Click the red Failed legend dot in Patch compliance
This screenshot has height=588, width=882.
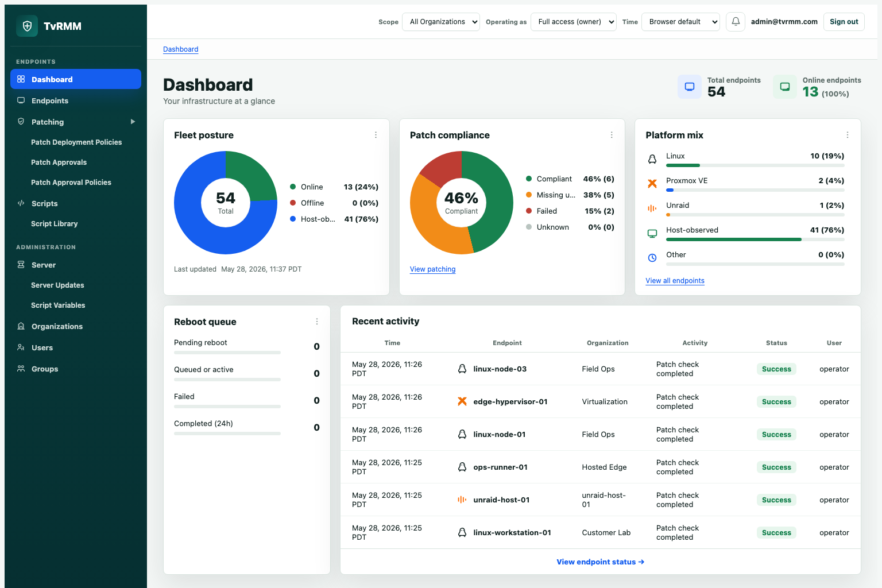click(x=529, y=211)
